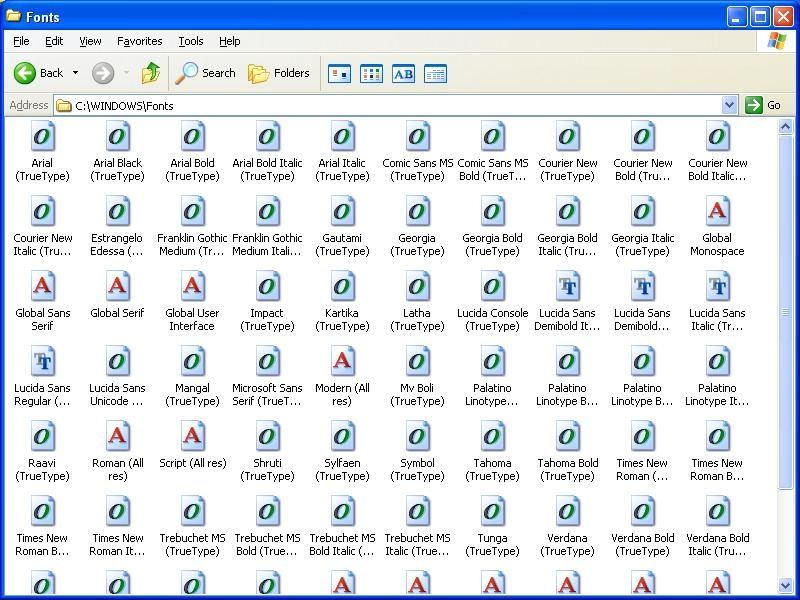Open the Back button history dropdown arrow
Image resolution: width=800 pixels, height=600 pixels.
click(76, 73)
